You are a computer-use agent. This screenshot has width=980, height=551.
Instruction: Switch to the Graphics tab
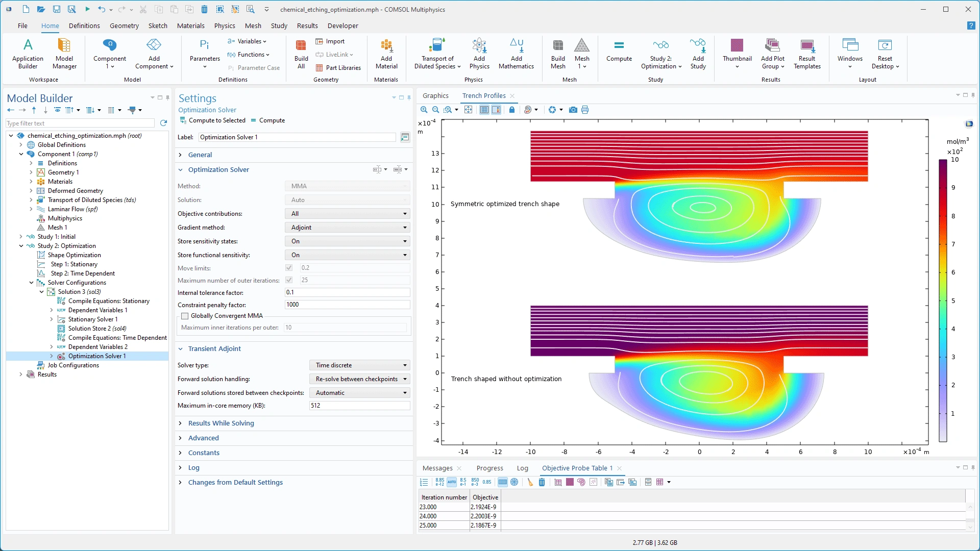tap(435, 95)
